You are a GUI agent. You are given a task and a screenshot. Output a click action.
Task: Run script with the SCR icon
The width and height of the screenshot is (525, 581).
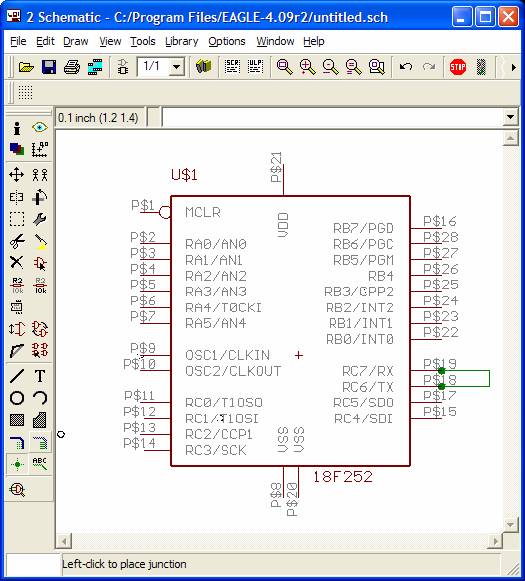click(232, 67)
